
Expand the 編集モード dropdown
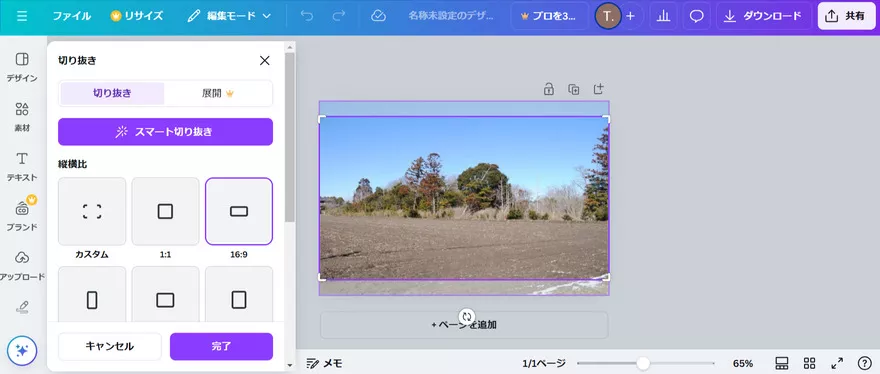(229, 16)
